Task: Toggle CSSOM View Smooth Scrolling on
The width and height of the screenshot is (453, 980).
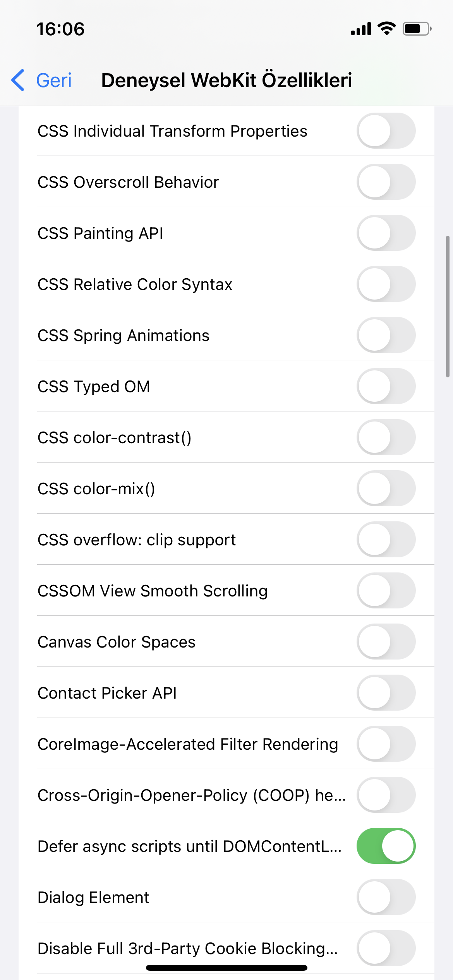Action: (x=386, y=591)
